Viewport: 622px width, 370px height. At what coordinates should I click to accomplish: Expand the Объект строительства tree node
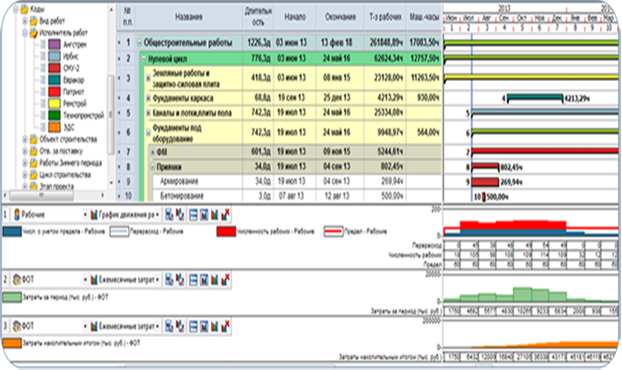tap(25, 139)
